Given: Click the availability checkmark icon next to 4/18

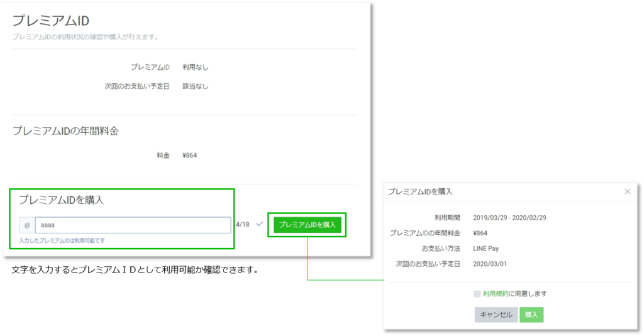Looking at the screenshot, I should point(259,224).
